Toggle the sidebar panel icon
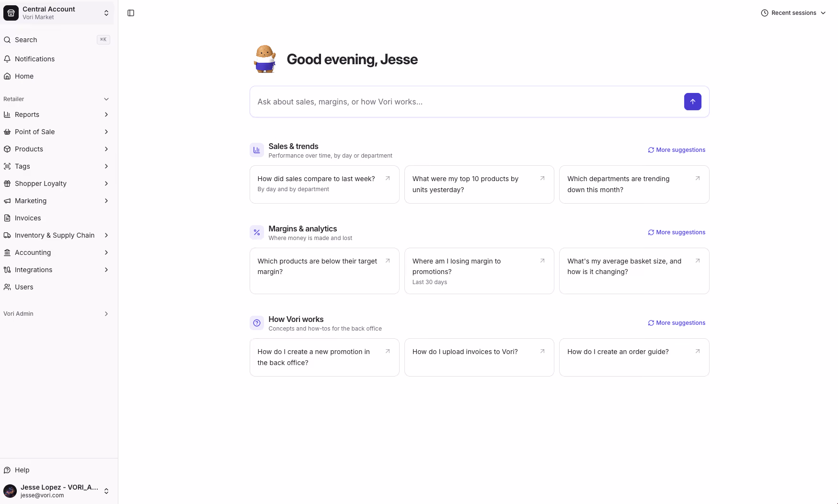 [x=131, y=13]
